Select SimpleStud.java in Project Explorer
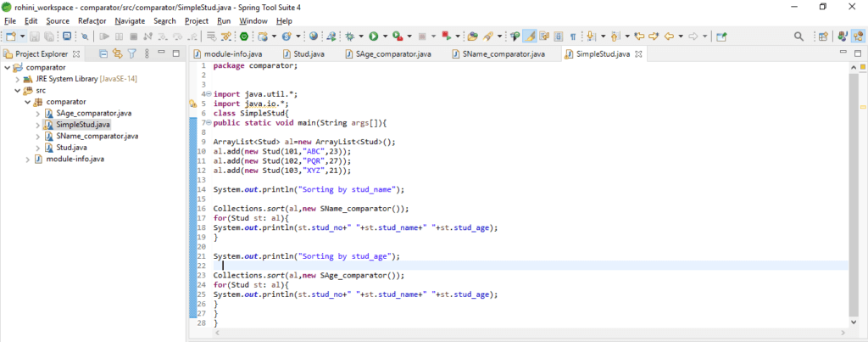This screenshot has width=868, height=342. [x=83, y=124]
